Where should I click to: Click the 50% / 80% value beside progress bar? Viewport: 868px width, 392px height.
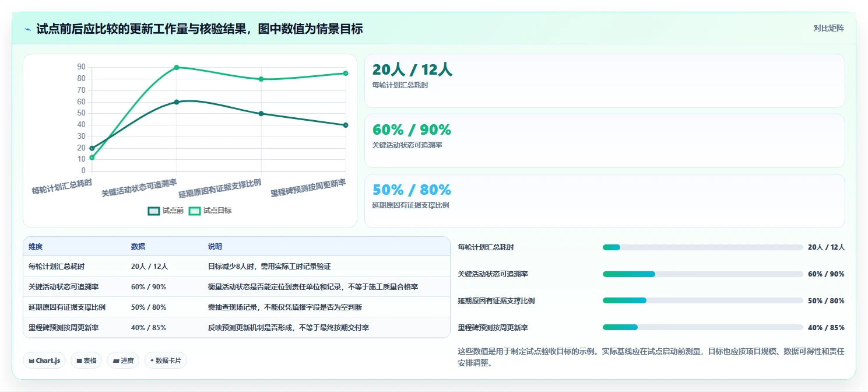click(826, 301)
